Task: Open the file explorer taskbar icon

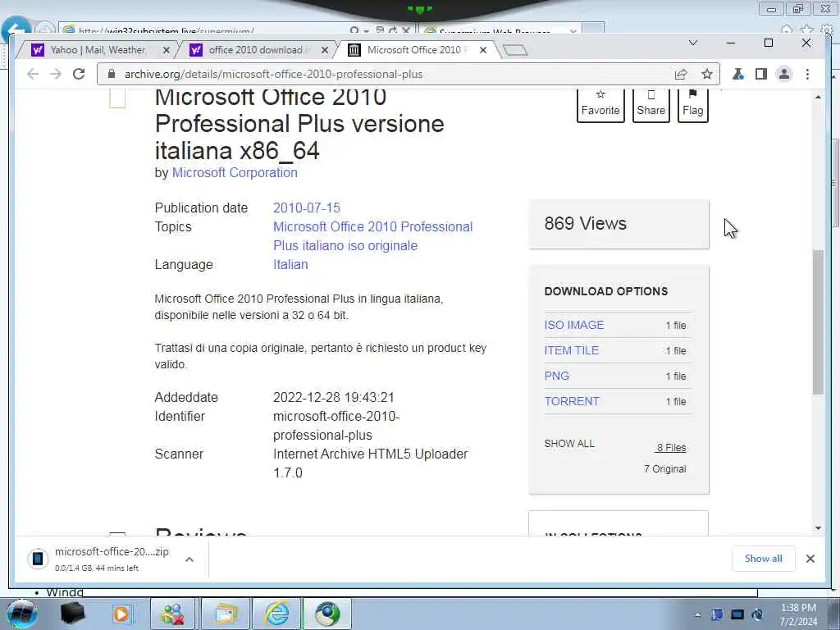Action: pos(226,614)
